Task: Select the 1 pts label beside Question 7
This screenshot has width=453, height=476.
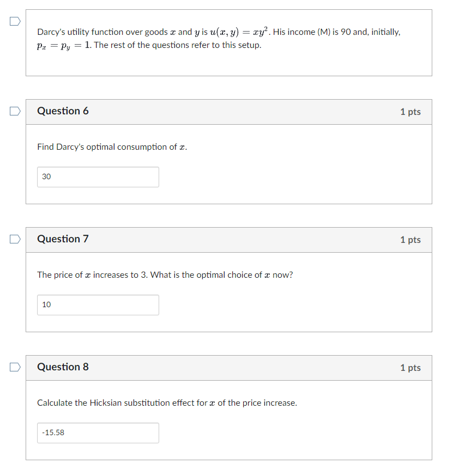Action: (410, 240)
